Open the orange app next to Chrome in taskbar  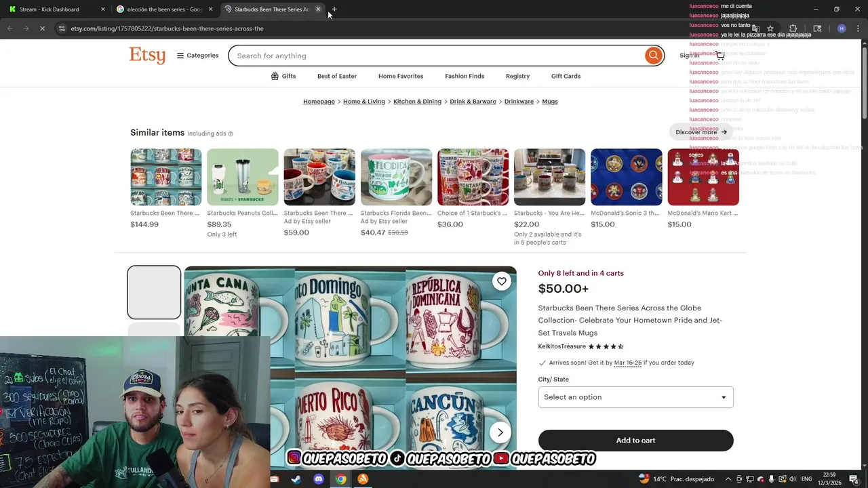click(363, 479)
